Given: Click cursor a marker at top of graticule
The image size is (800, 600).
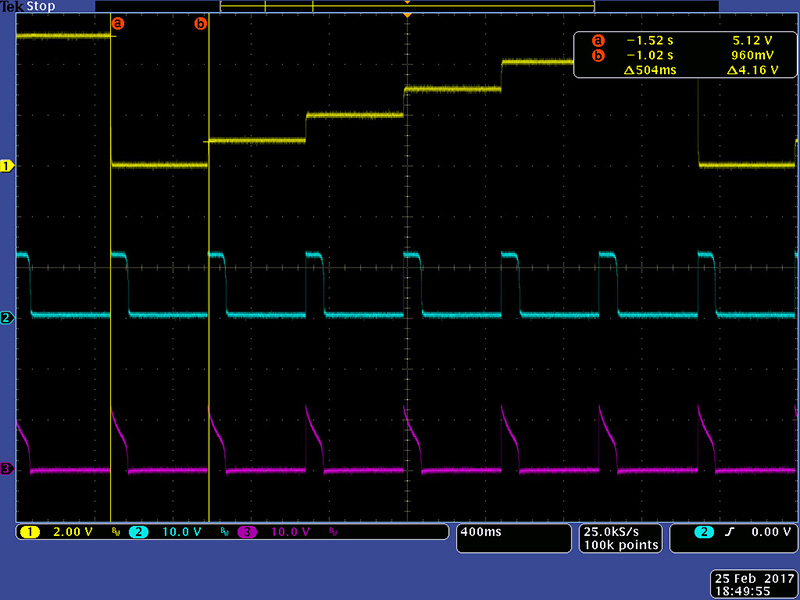Looking at the screenshot, I should pos(118,22).
